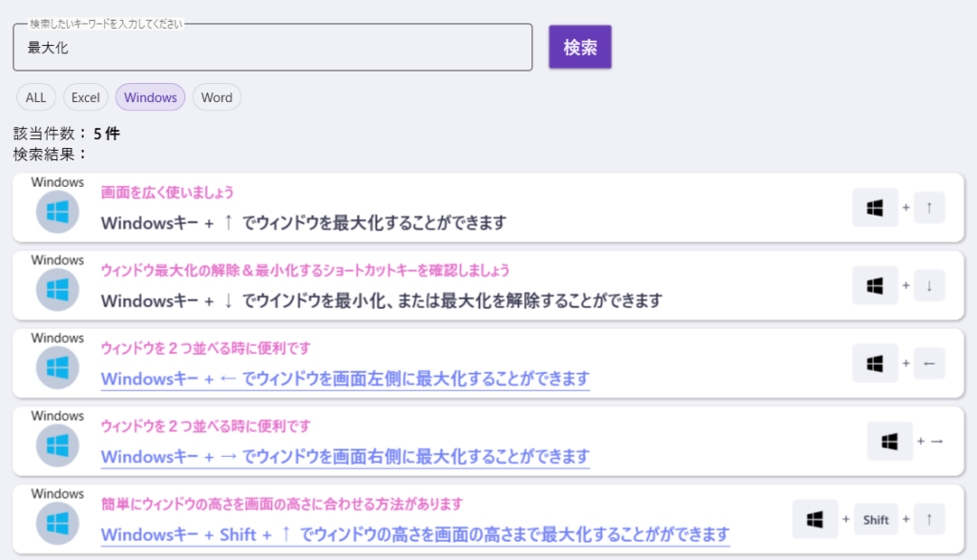Select the Excel filter chip
This screenshot has height=560, width=977.
coord(85,97)
